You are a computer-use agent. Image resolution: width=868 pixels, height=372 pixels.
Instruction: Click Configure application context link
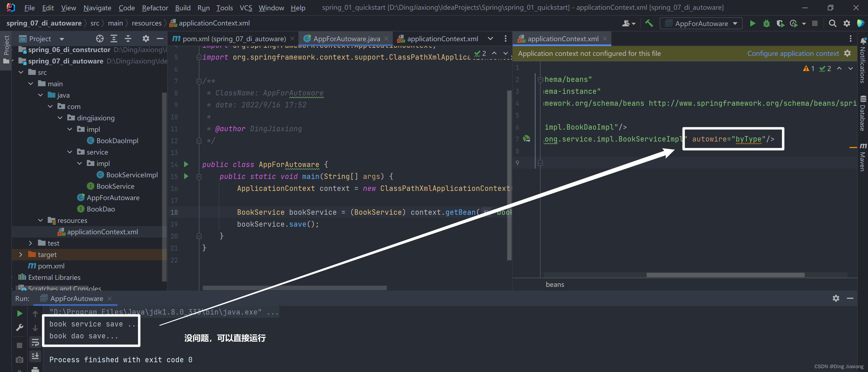[793, 53]
